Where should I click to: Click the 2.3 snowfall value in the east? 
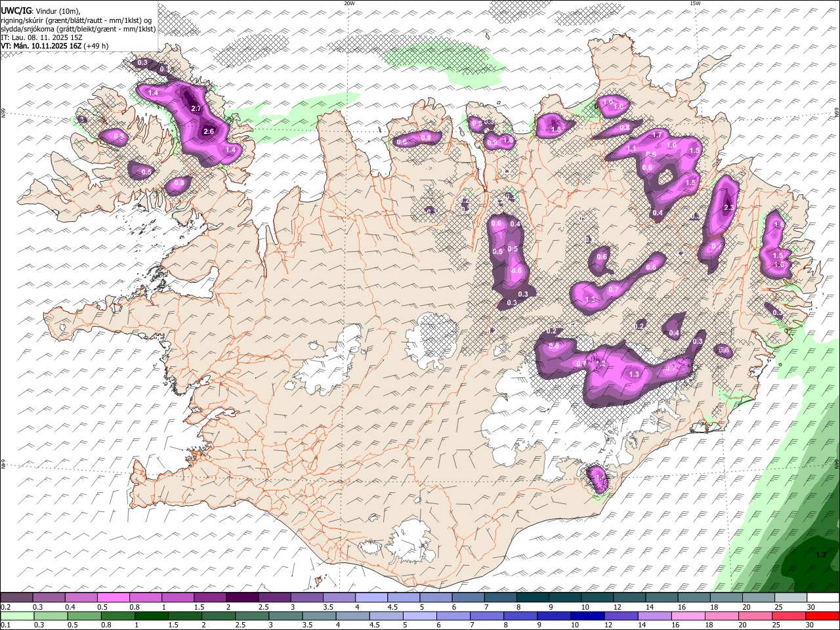[x=728, y=208]
